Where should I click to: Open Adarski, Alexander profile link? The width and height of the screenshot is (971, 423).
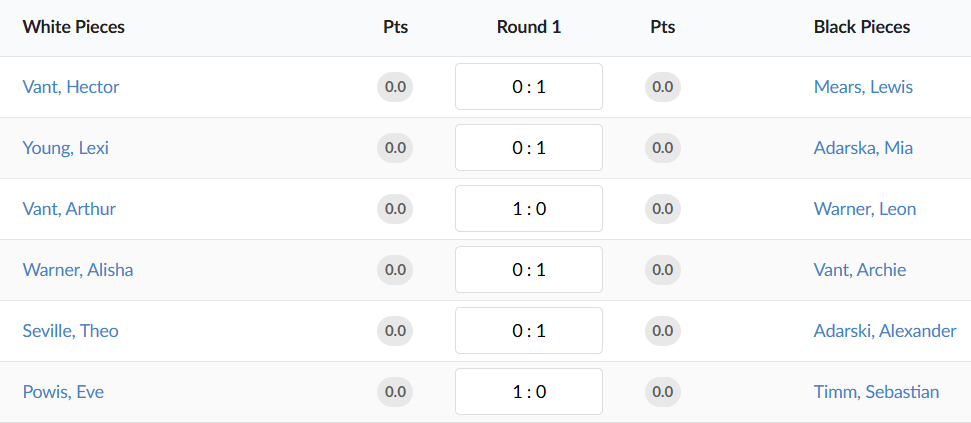point(885,331)
